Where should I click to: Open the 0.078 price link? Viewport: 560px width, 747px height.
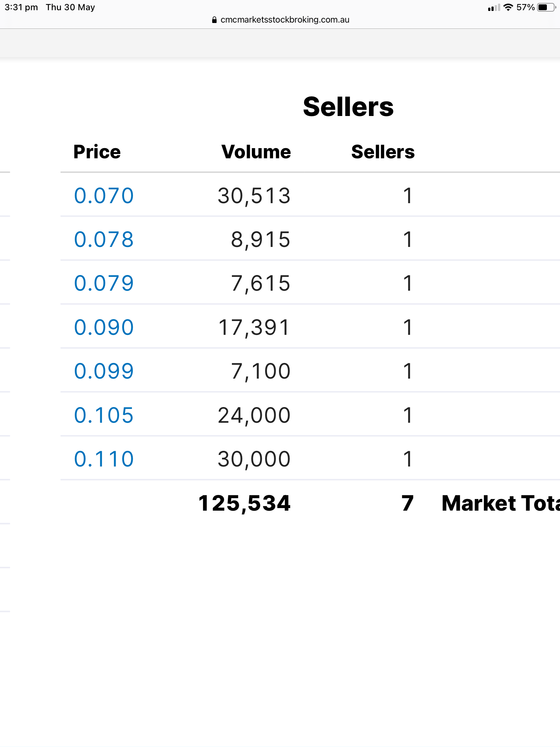click(x=104, y=240)
